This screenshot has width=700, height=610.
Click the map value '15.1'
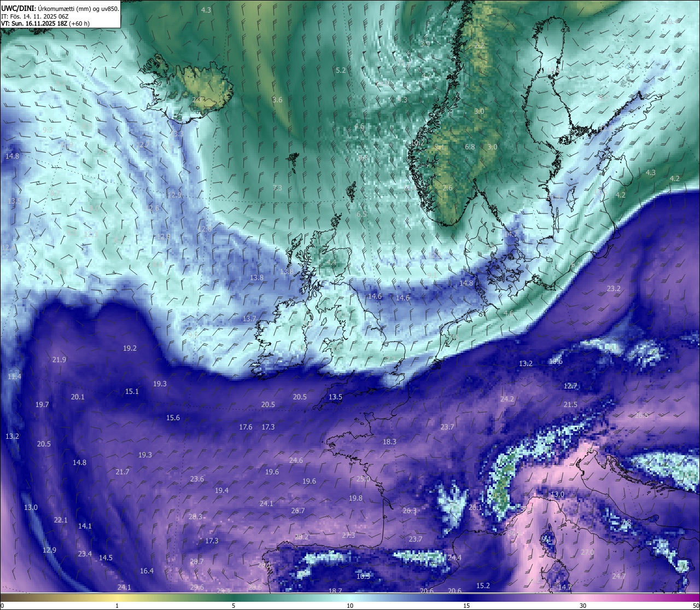point(132,391)
